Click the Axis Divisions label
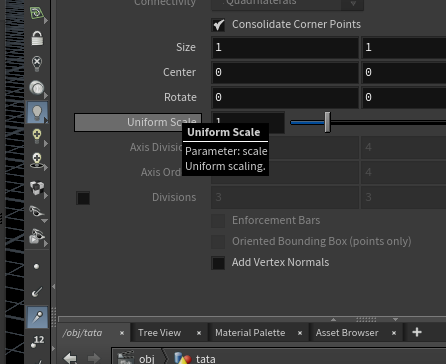Image resolution: width=446 pixels, height=364 pixels. coord(156,147)
